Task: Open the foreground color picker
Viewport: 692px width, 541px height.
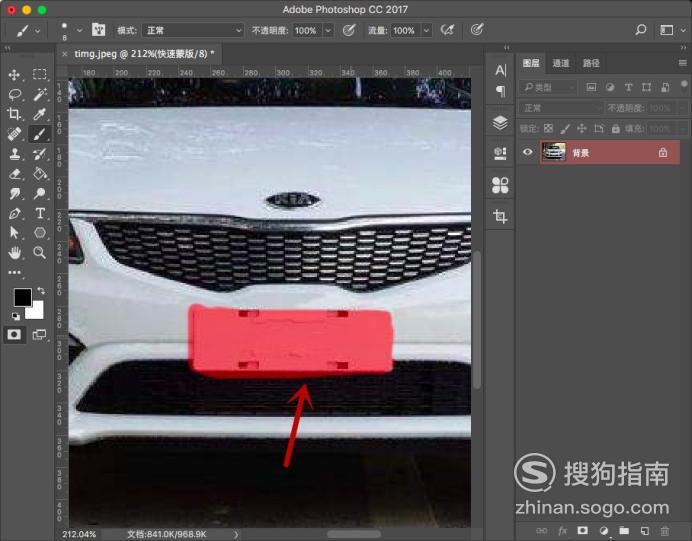Action: [x=23, y=297]
